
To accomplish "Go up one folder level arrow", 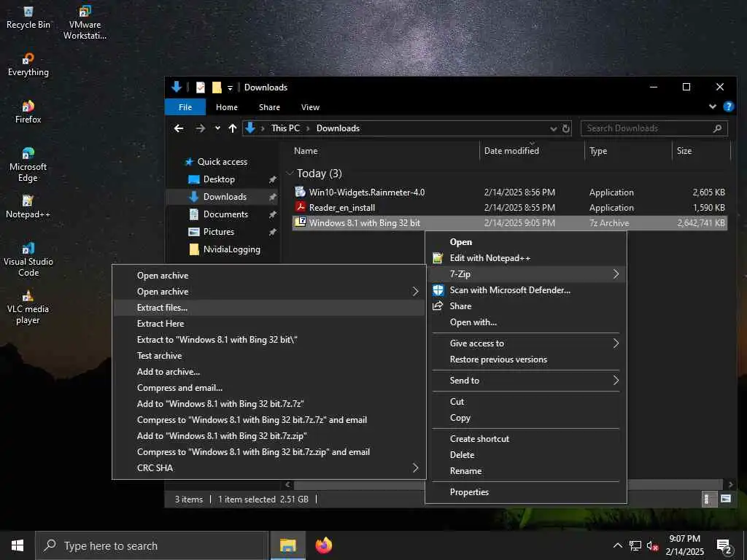I will pos(233,128).
